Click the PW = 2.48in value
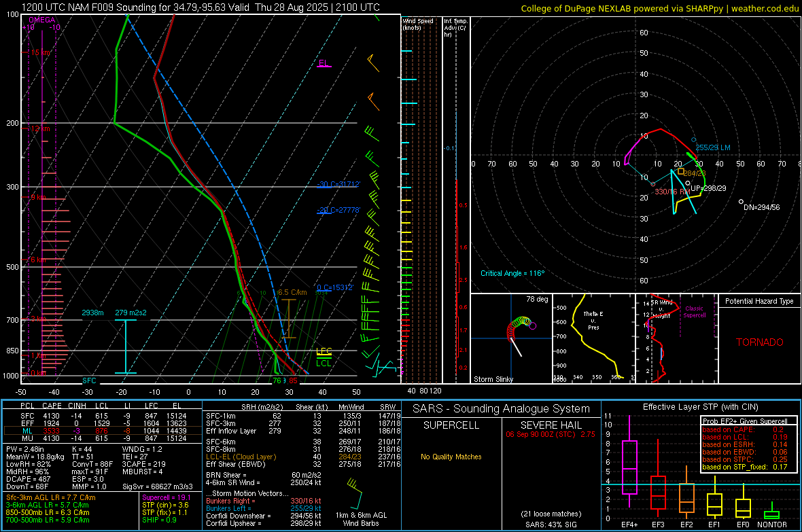Viewport: 802px width, 532px height. pos(25,449)
